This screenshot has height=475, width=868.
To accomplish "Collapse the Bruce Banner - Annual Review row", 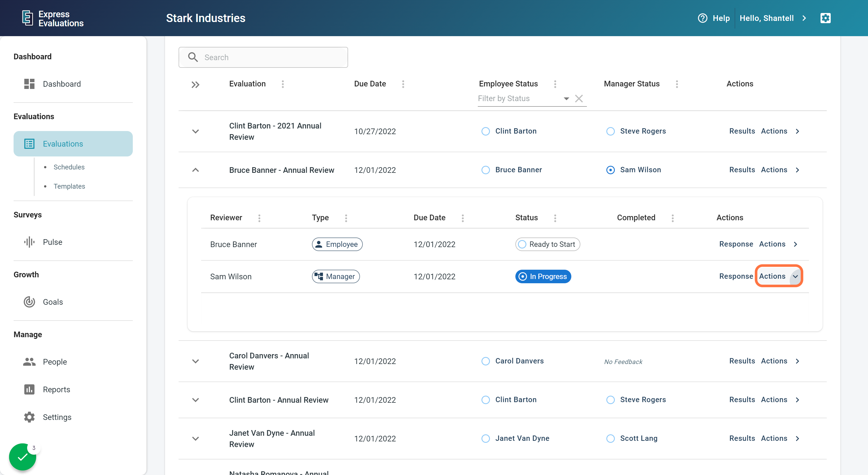I will tap(196, 170).
